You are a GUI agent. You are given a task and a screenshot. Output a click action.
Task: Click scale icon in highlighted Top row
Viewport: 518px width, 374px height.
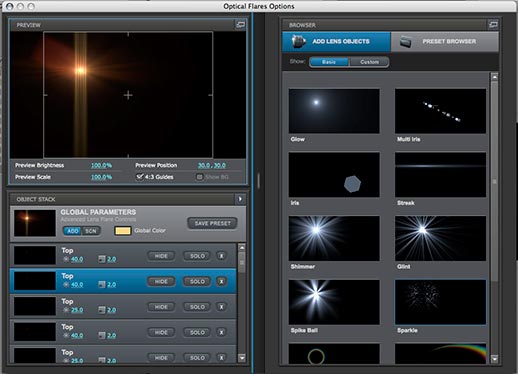pyautogui.click(x=102, y=285)
